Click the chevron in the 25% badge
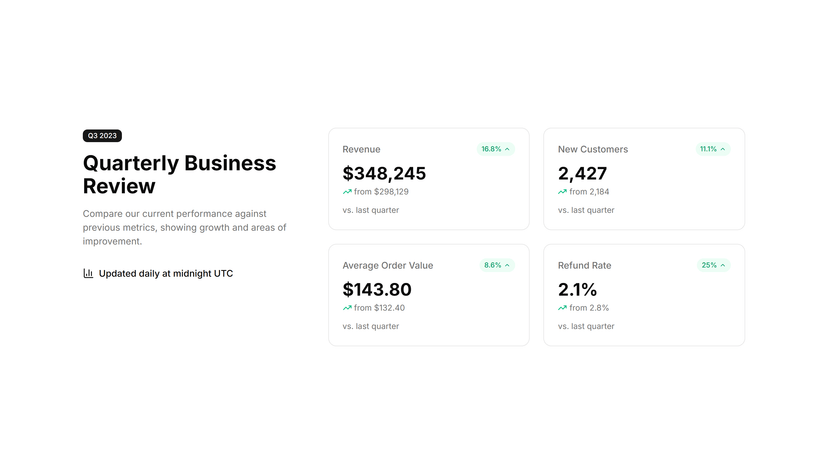828x474 pixels. tap(723, 266)
